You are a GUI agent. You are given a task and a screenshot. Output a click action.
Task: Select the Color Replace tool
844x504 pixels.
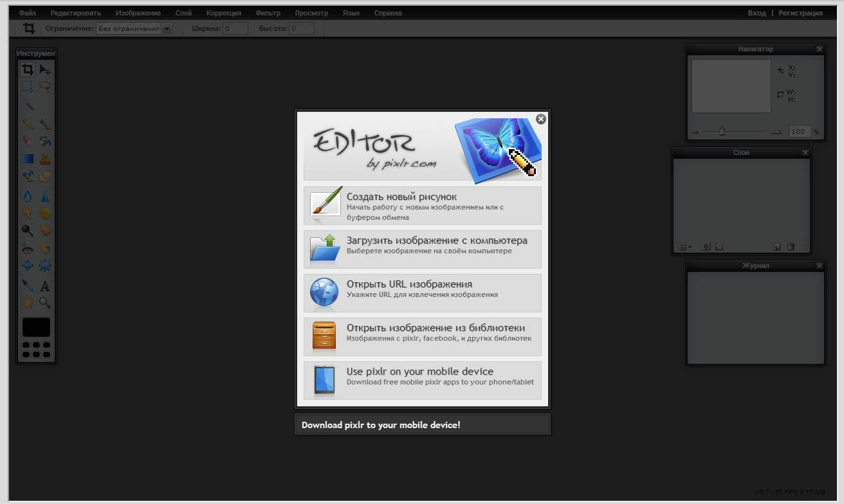(28, 175)
